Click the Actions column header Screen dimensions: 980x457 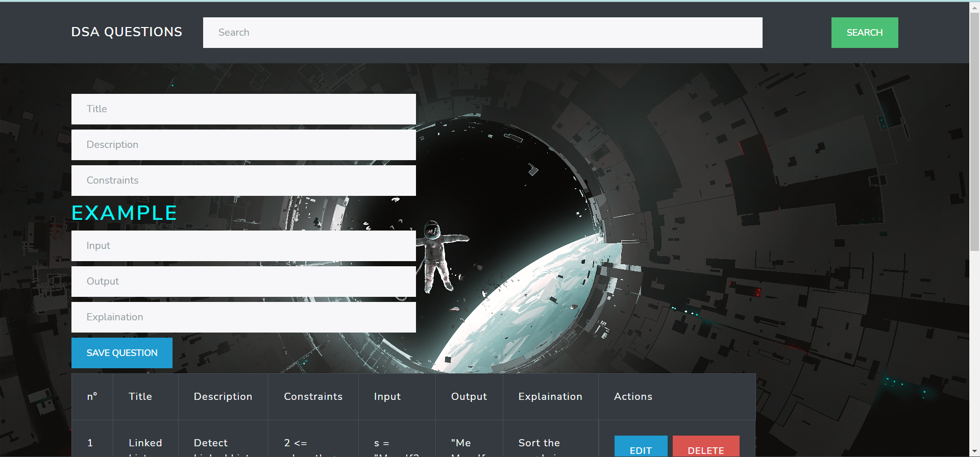point(677,397)
